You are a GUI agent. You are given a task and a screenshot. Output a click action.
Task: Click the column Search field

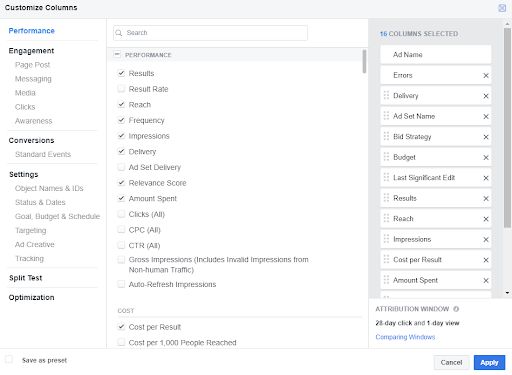(x=210, y=33)
